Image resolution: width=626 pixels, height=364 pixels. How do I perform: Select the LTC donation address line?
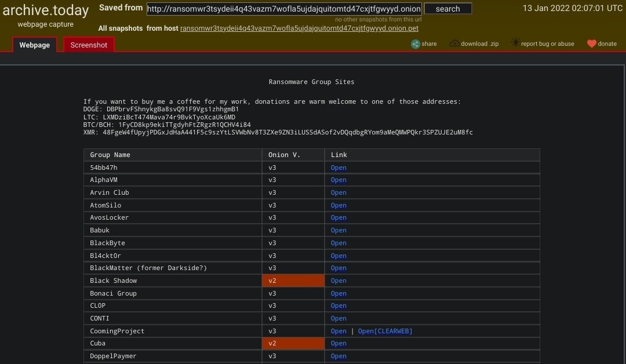point(159,117)
